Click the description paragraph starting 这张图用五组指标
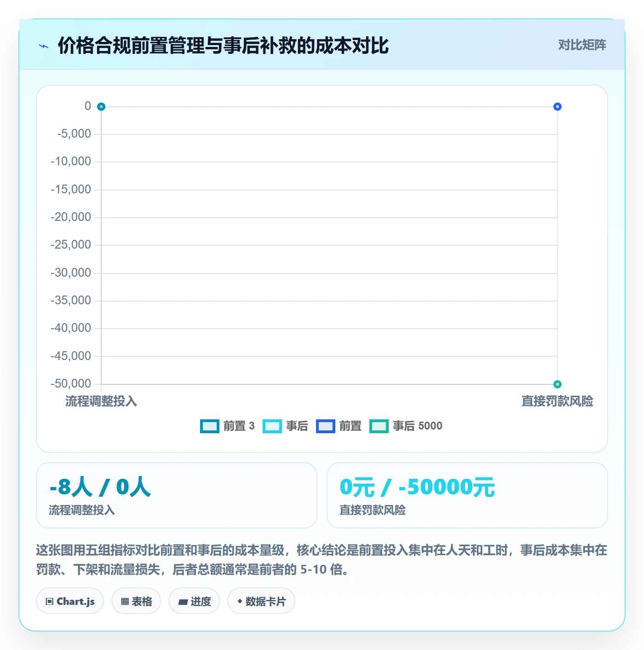The height and width of the screenshot is (650, 644). pyautogui.click(x=322, y=560)
